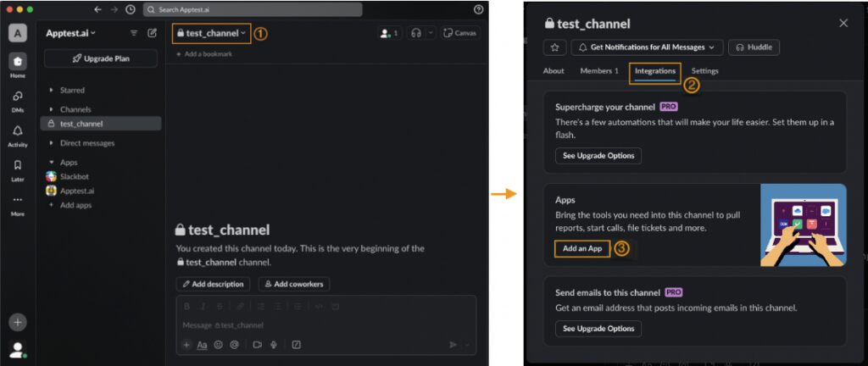
Task: Open the Activity bell icon
Action: tap(18, 131)
